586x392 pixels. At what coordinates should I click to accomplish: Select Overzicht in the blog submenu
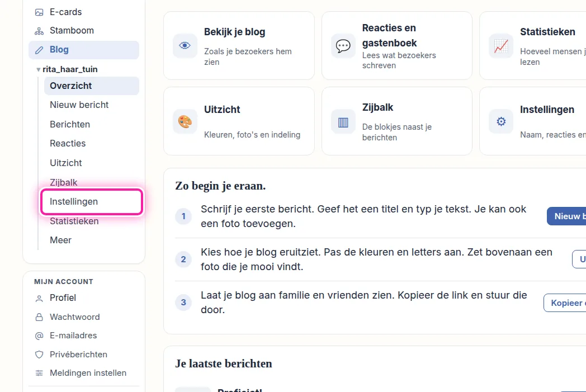click(92, 86)
